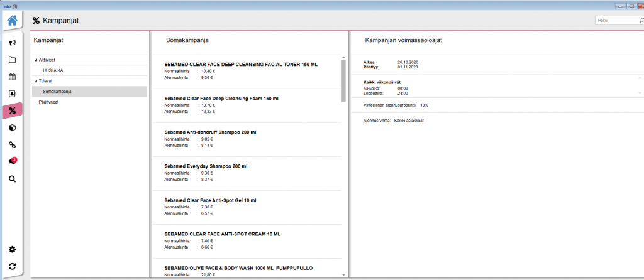Click the refresh sync icon in sidebar
Screen dimensions: 644x280
tap(13, 266)
